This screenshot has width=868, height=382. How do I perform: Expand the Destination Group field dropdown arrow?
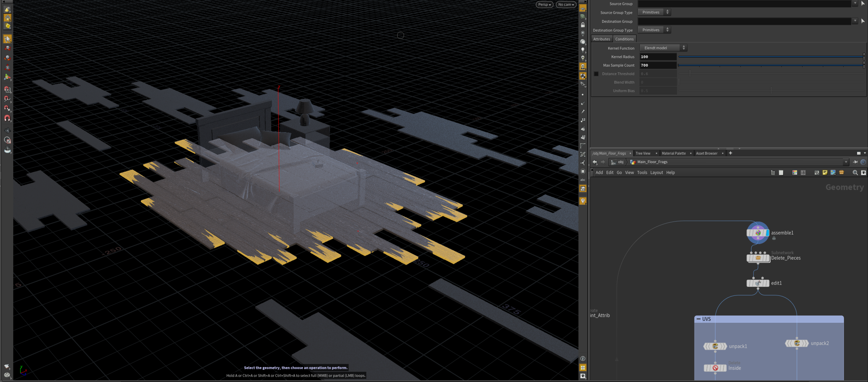[855, 21]
